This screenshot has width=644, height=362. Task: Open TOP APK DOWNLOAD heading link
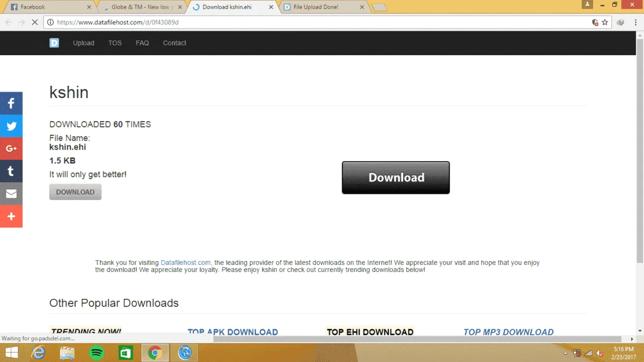coord(232,332)
